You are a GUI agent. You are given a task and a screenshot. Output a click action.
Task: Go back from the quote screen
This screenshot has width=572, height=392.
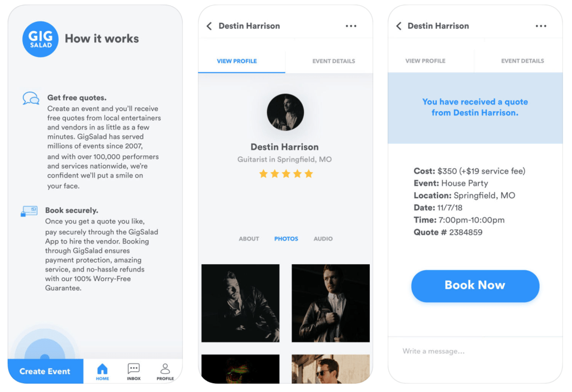pos(399,26)
